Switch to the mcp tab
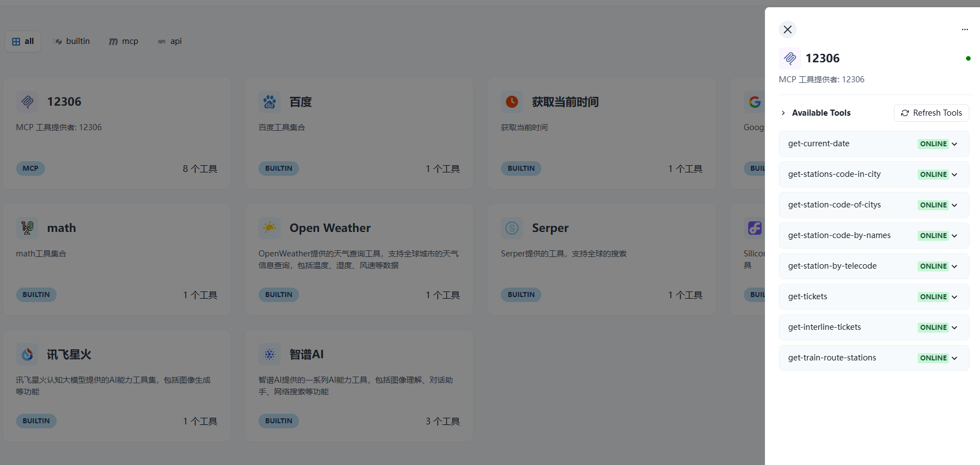 [x=123, y=41]
